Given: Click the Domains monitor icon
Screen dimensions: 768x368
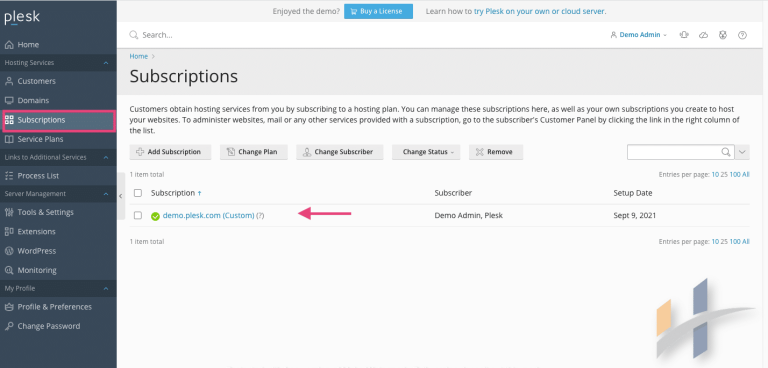Looking at the screenshot, I should [x=9, y=100].
